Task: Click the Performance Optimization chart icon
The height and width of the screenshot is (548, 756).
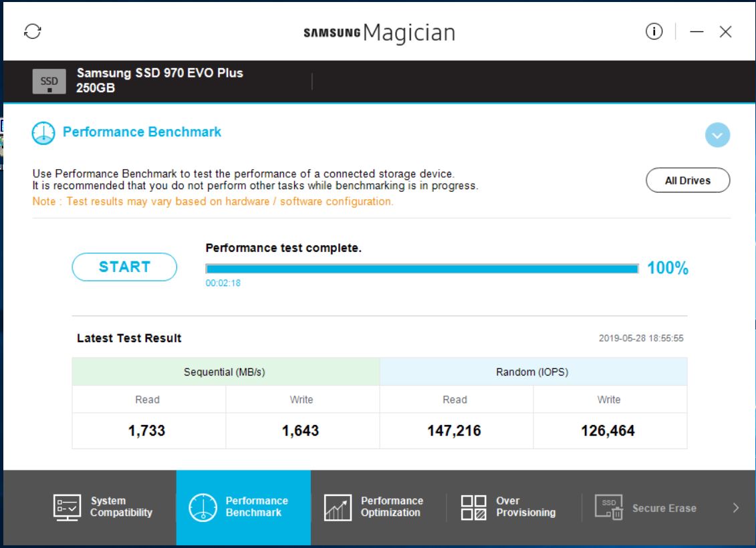Action: (x=338, y=507)
